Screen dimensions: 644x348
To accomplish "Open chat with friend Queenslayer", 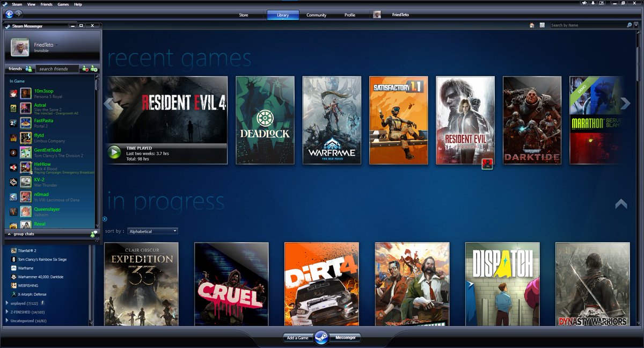I will pyautogui.click(x=52, y=212).
